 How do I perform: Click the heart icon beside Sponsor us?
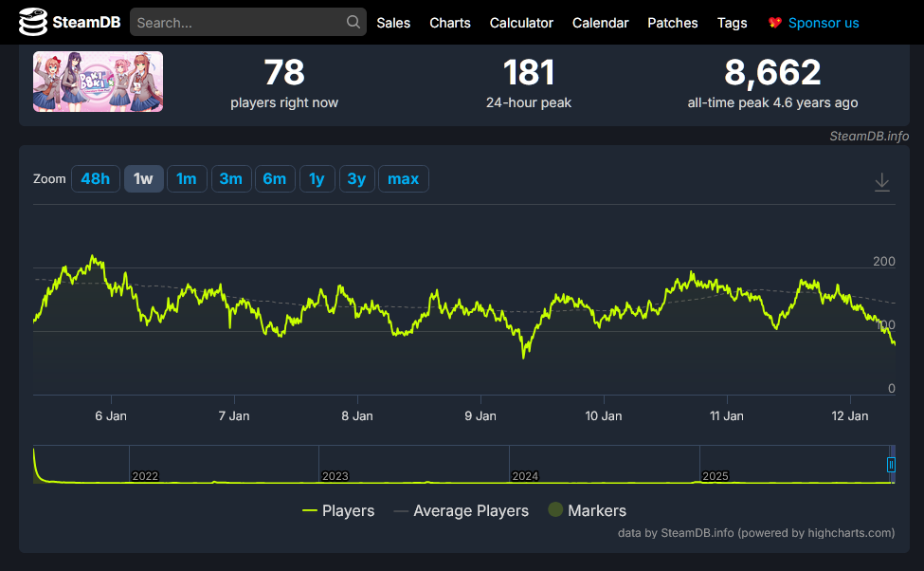(775, 23)
